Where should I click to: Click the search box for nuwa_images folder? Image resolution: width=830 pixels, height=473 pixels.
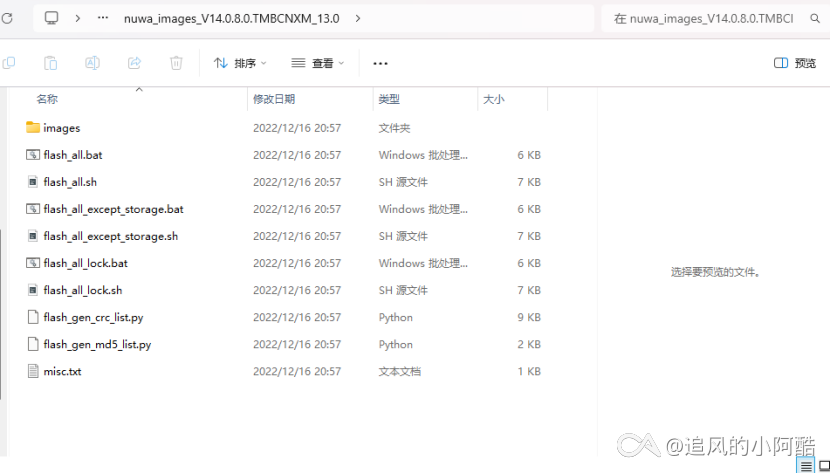pos(710,18)
